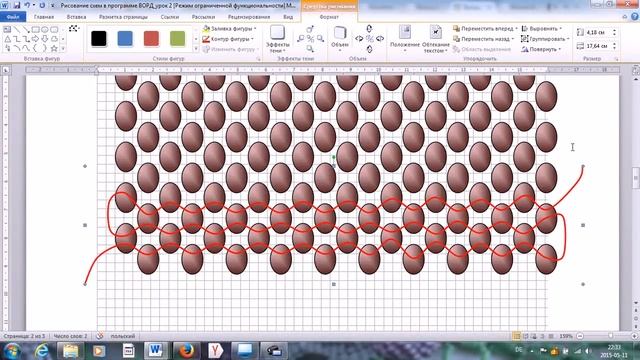
Task: Switch to the Insert (Вставка) tab
Action: (76, 17)
